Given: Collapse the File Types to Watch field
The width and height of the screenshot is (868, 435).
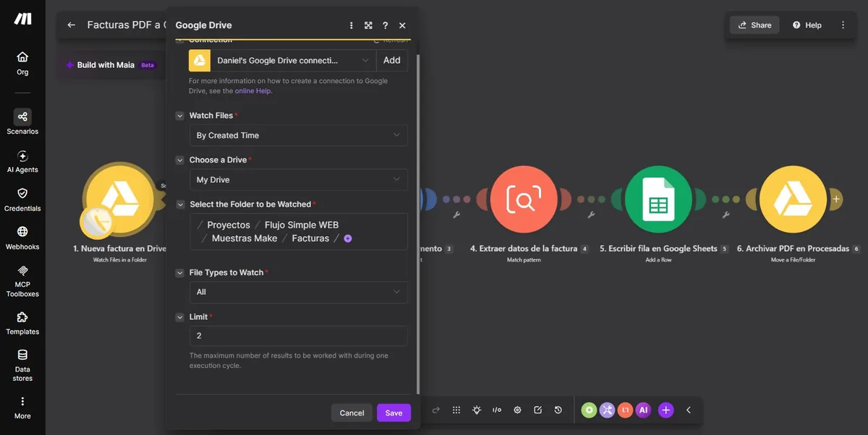Looking at the screenshot, I should (x=180, y=273).
